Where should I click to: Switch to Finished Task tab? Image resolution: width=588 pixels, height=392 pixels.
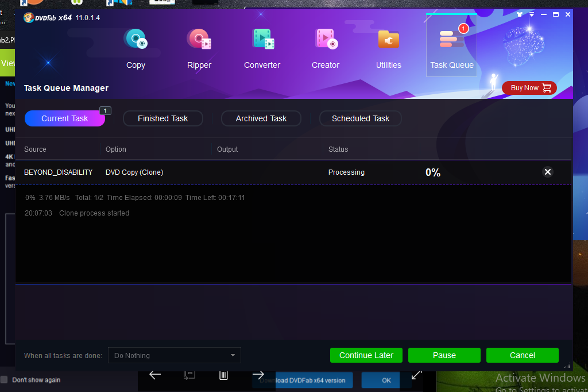[163, 118]
